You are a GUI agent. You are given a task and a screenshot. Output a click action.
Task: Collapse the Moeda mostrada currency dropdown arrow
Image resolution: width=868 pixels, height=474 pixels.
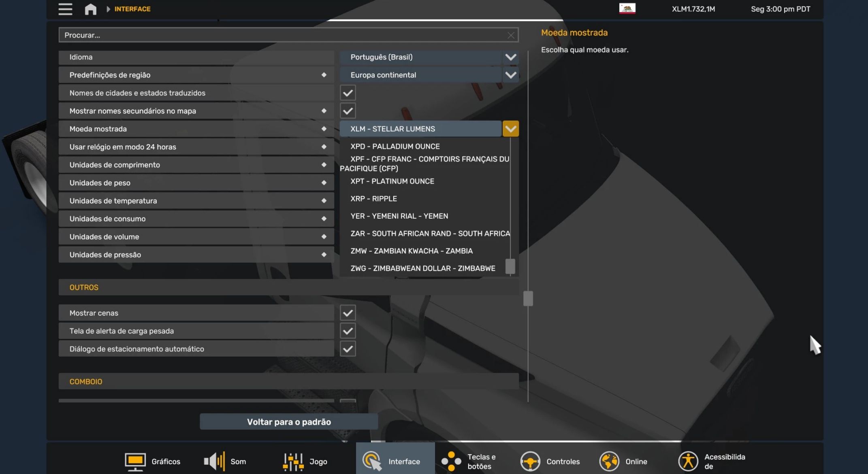[510, 129]
